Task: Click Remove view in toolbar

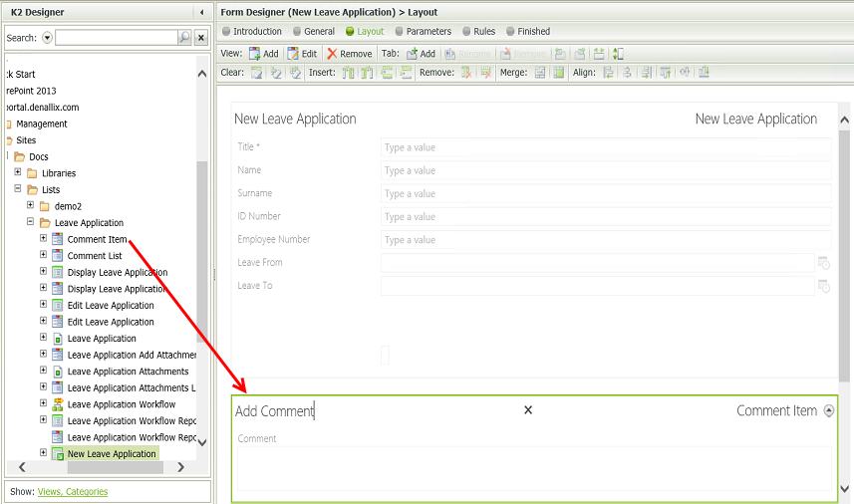Action: (x=349, y=54)
